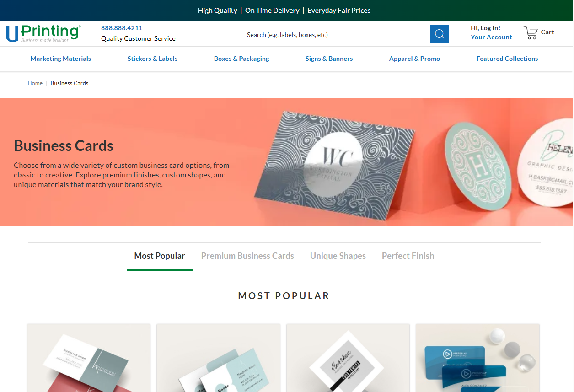Switch to Premium Business Cards tab
Image resolution: width=574 pixels, height=392 pixels.
(247, 256)
